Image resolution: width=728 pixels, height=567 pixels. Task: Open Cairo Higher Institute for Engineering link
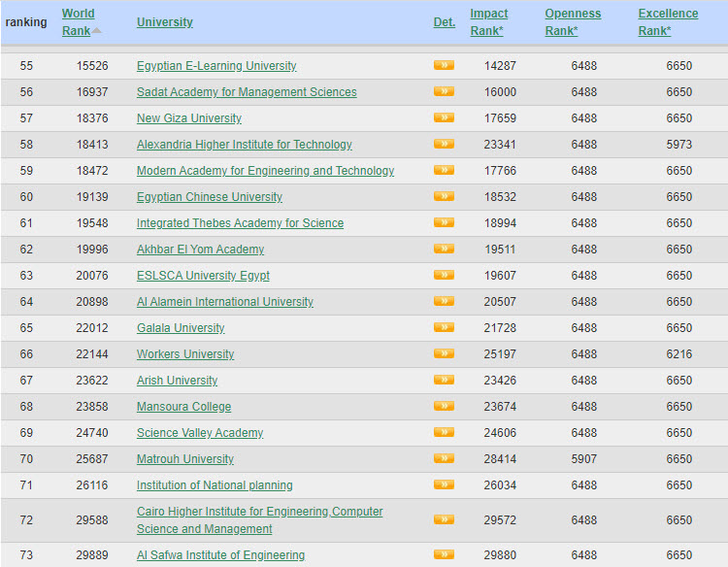click(x=259, y=512)
